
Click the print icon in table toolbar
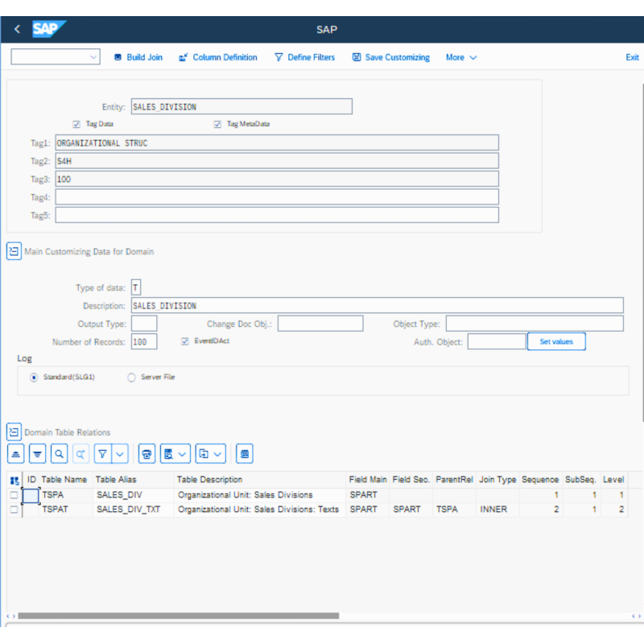(x=147, y=454)
